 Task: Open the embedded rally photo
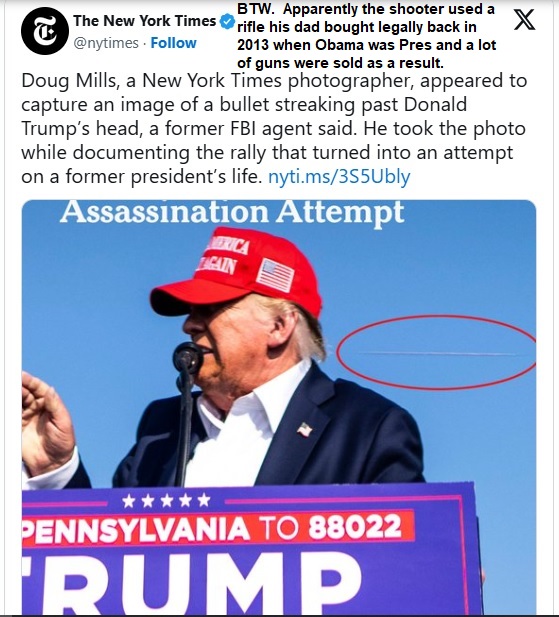click(279, 406)
